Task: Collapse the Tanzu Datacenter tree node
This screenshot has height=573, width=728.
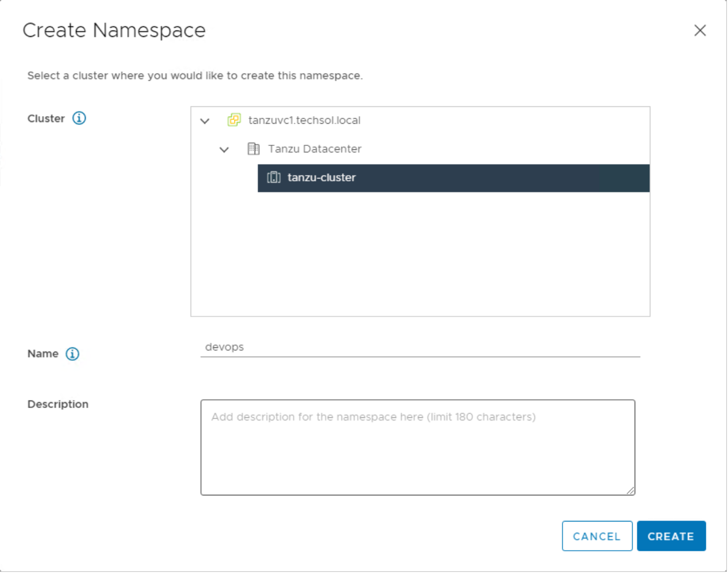Action: pyautogui.click(x=224, y=149)
